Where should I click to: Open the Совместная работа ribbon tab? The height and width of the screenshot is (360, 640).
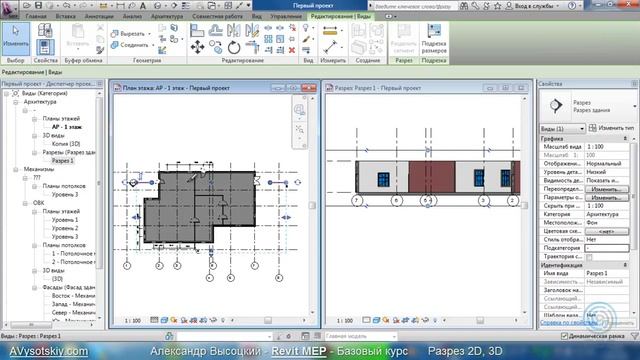[217, 16]
